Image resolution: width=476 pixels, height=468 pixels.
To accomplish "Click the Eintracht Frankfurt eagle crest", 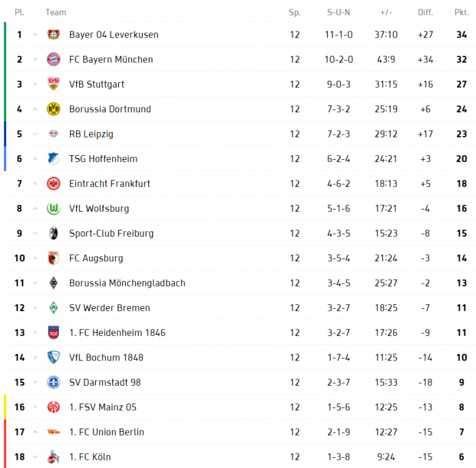I will pyautogui.click(x=54, y=184).
